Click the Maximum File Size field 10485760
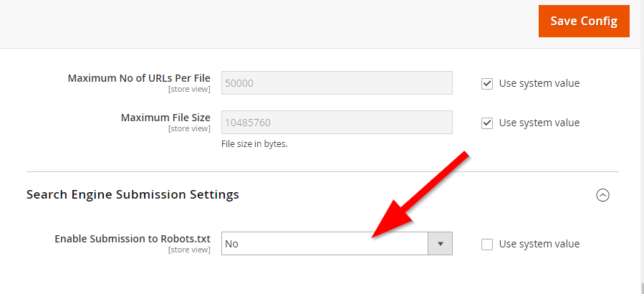 click(337, 122)
